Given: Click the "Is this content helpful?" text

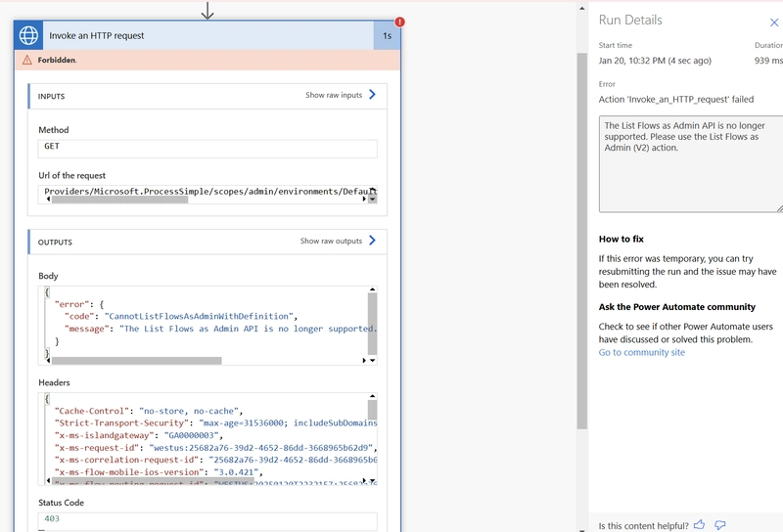Looking at the screenshot, I should point(644,525).
